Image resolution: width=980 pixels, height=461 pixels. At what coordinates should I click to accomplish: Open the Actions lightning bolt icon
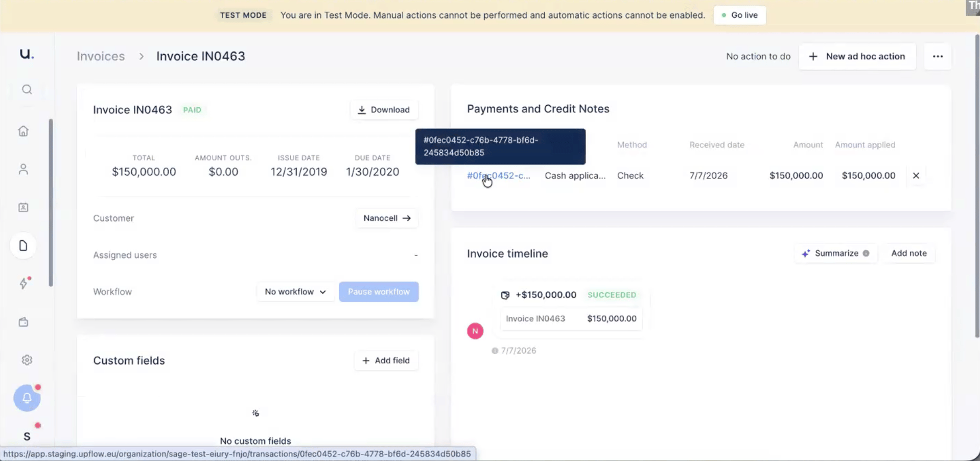[24, 284]
